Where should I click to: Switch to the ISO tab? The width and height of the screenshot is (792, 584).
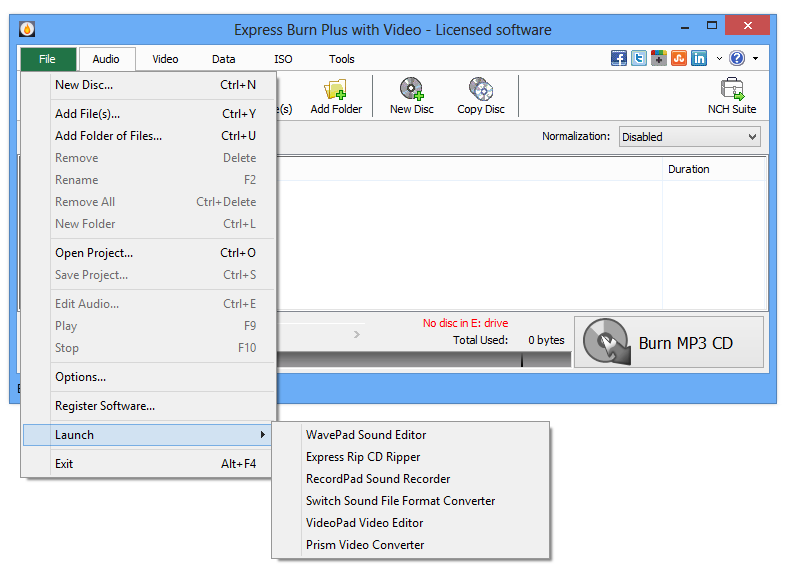click(283, 59)
